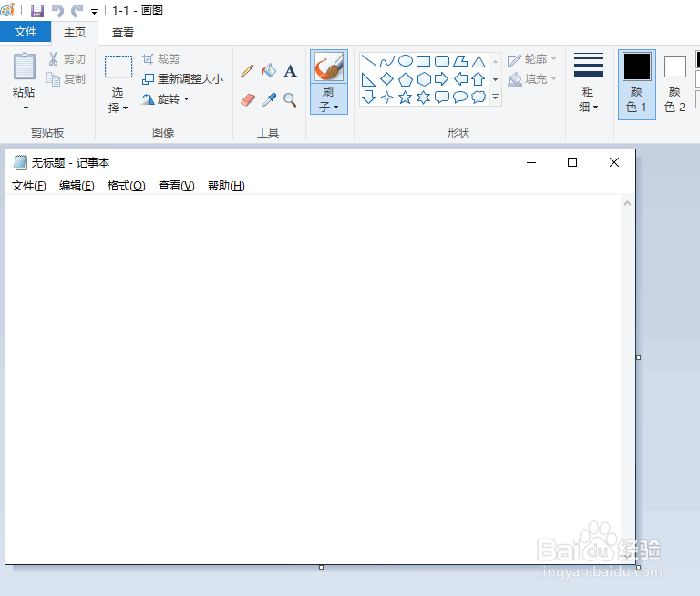Screen dimensions: 700x596
Task: Click the 裁剪 button
Action: (160, 59)
